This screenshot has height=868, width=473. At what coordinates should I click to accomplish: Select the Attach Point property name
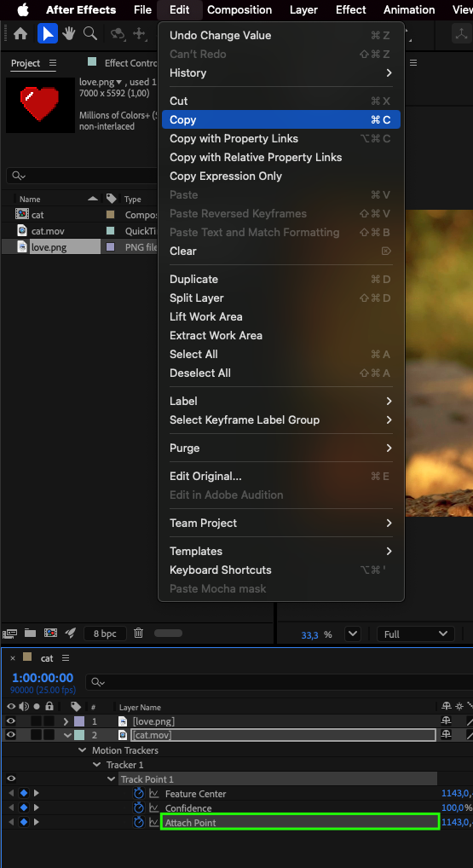[190, 823]
